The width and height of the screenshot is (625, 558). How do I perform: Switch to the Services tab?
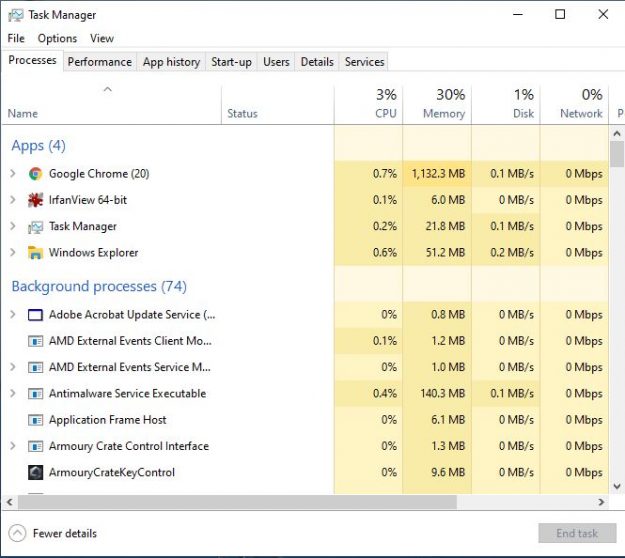364,62
